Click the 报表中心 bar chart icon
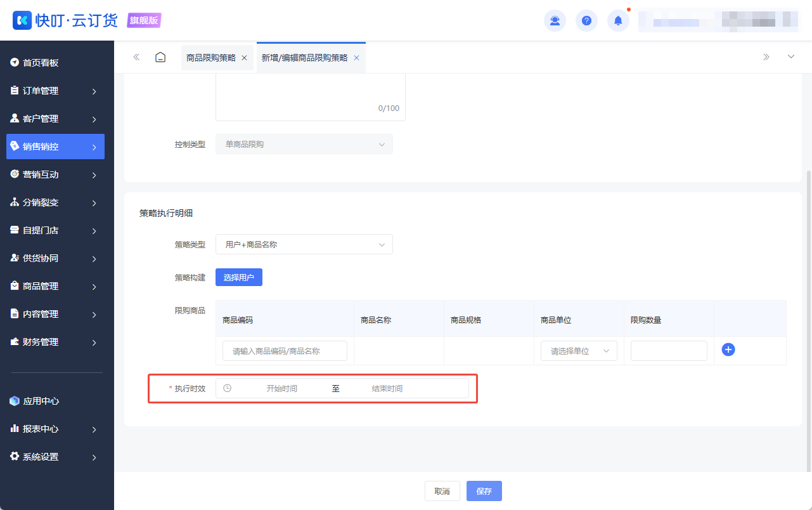Screen dimensions: 812x510 tap(15, 429)
